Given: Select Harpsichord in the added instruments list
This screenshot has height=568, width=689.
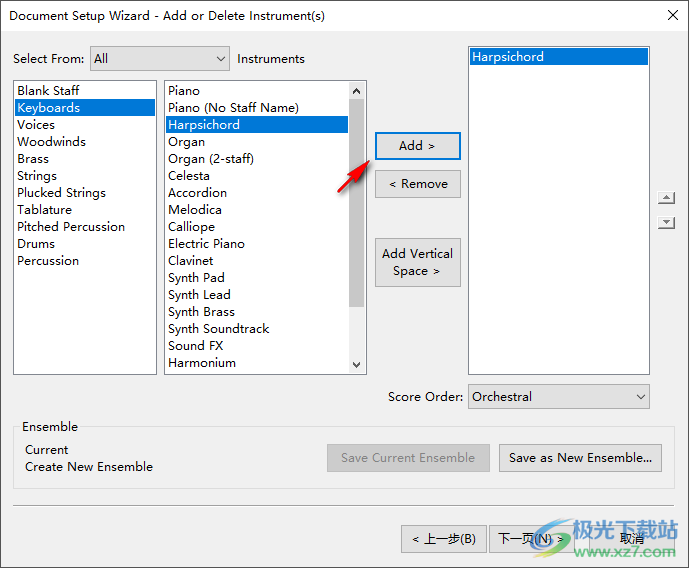Looking at the screenshot, I should tap(508, 57).
